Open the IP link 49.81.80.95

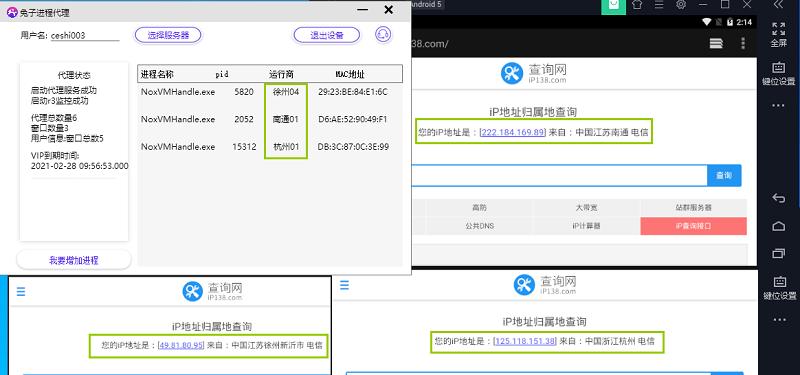click(x=181, y=345)
